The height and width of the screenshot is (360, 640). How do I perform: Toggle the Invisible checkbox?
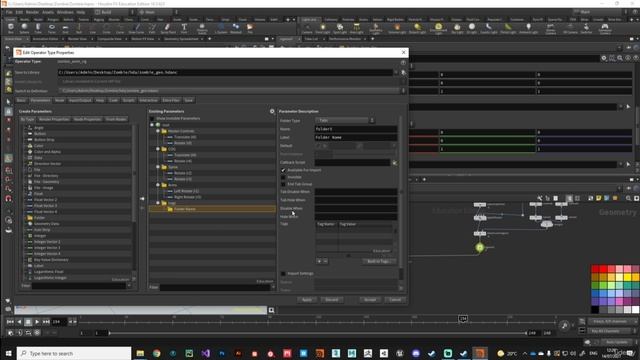pyautogui.click(x=283, y=177)
